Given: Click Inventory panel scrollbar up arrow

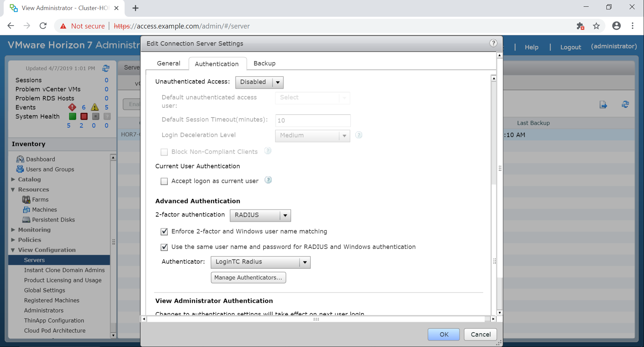Looking at the screenshot, I should pyautogui.click(x=113, y=157).
